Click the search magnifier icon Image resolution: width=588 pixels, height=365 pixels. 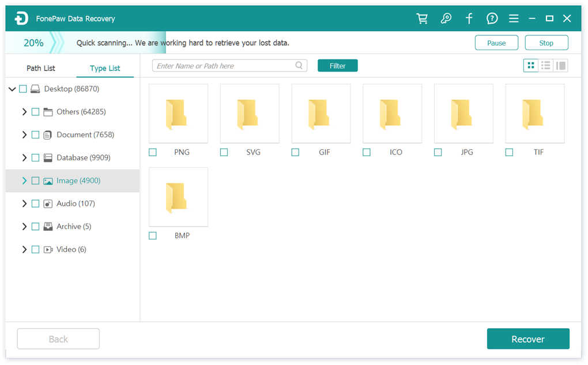tap(299, 66)
